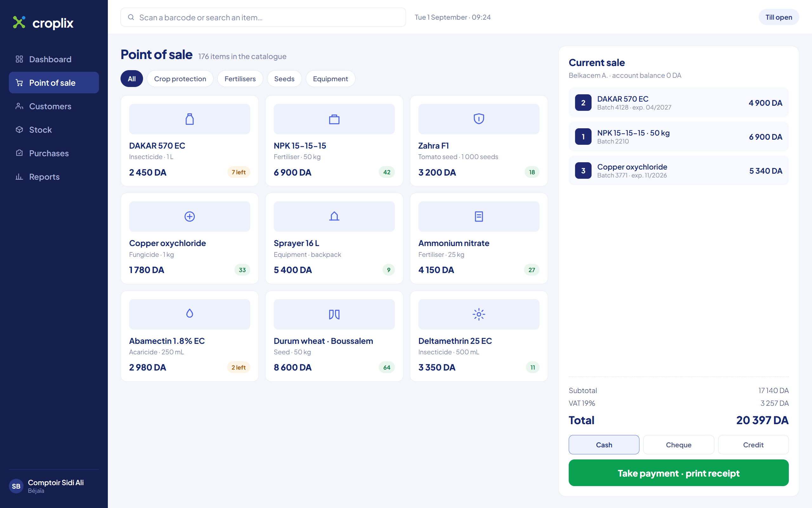Click the shopping cart icon in sidebar
This screenshot has height=508, width=812.
19,83
